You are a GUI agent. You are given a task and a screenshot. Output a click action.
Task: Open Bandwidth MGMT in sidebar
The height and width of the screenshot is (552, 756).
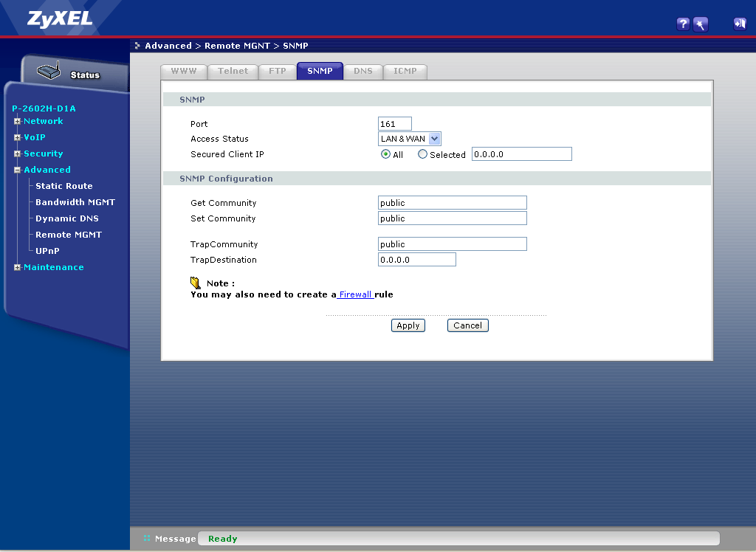[75, 202]
